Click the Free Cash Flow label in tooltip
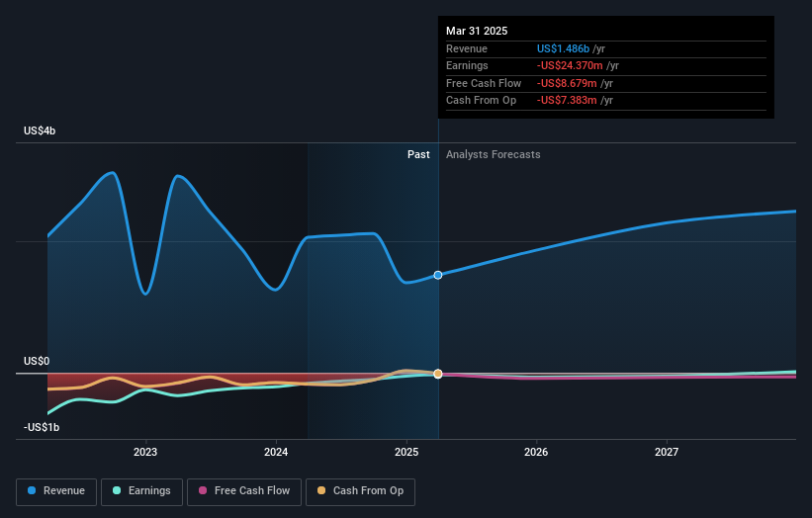This screenshot has height=518, width=812. click(x=484, y=83)
